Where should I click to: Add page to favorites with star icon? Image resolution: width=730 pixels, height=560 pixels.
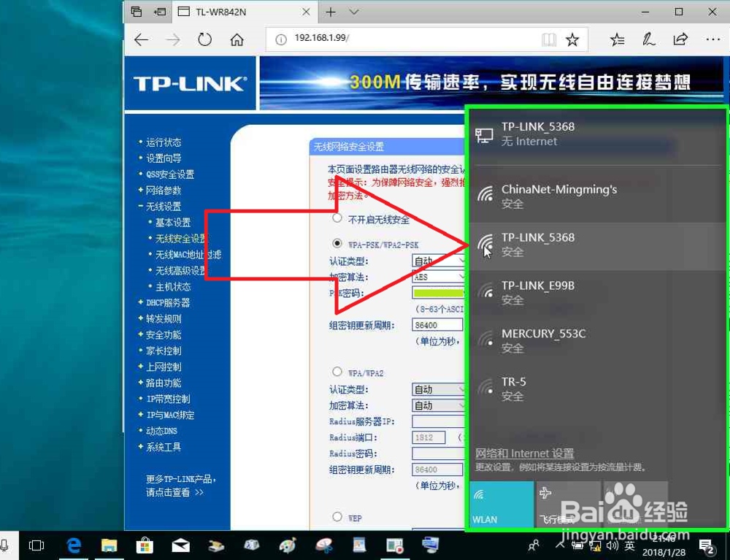572,40
